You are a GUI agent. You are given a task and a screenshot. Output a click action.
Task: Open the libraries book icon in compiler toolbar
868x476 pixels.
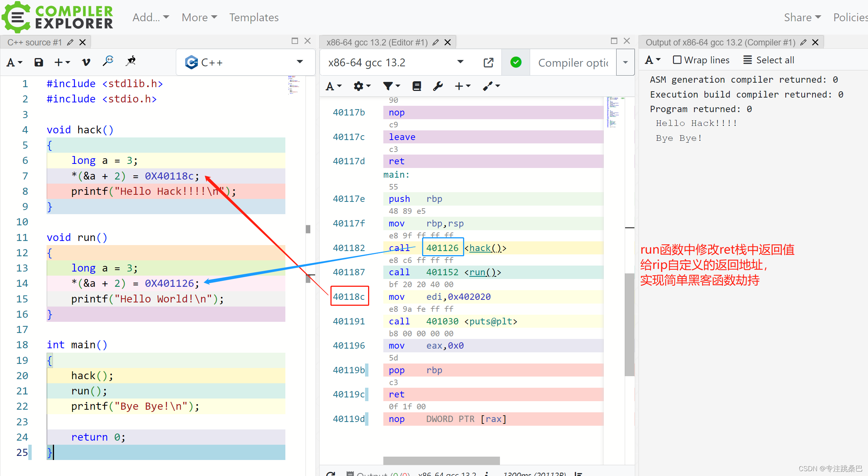416,86
